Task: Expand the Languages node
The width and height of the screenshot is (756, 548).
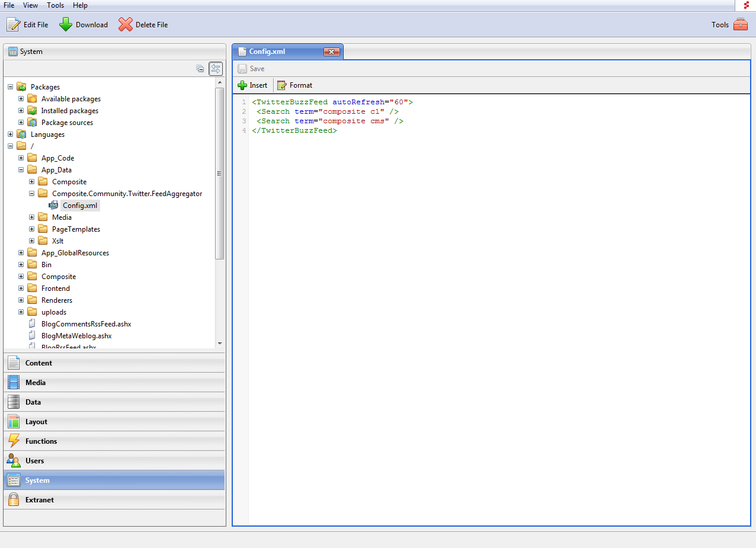Action: click(x=11, y=134)
